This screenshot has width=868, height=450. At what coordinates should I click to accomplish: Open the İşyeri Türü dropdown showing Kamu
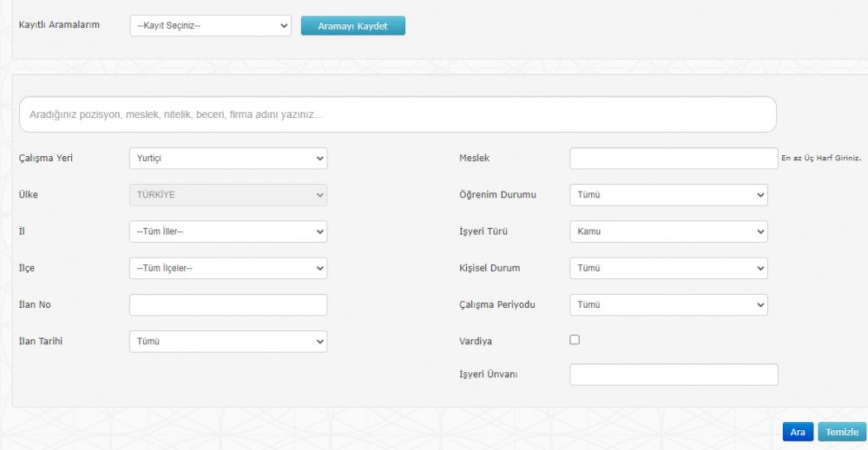tap(668, 232)
